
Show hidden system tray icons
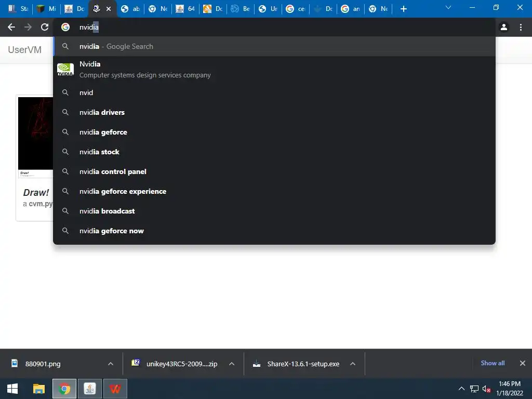tap(461, 389)
